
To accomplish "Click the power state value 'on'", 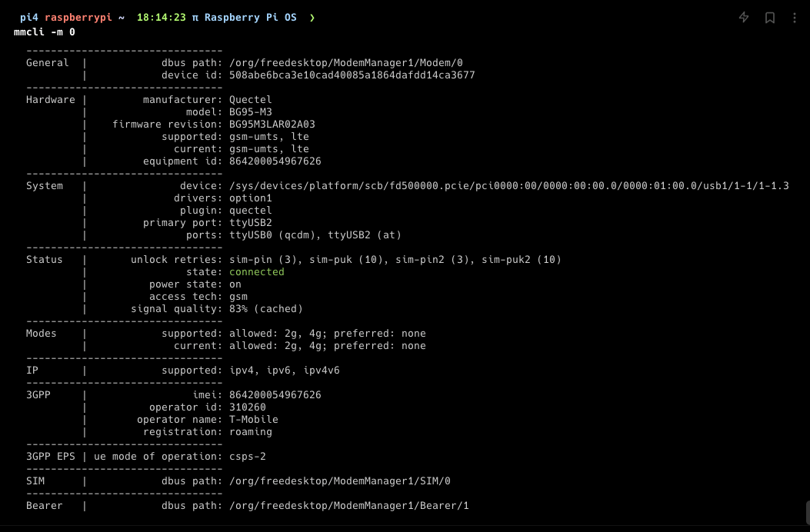I will tap(235, 284).
